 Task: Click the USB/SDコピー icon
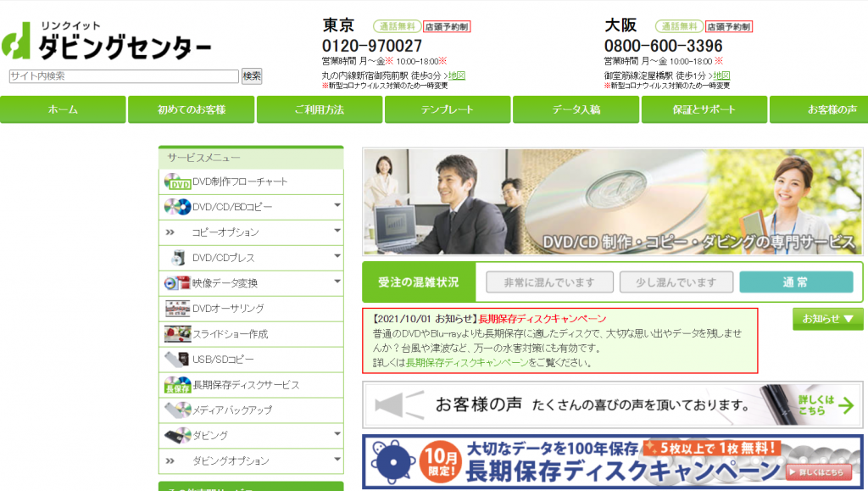point(176,360)
